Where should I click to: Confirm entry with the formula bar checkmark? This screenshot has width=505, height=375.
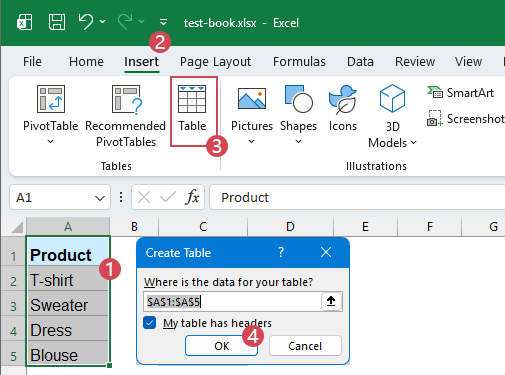(168, 197)
